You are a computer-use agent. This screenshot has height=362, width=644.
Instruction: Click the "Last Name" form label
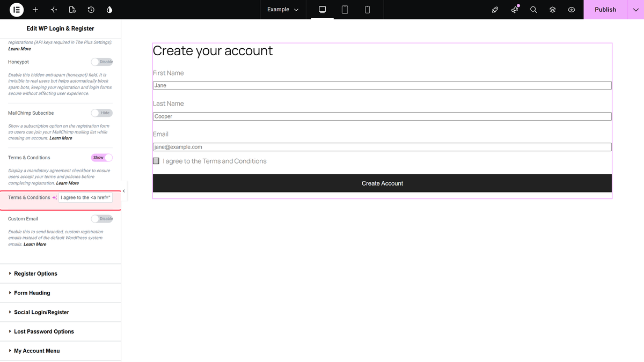[169, 104]
